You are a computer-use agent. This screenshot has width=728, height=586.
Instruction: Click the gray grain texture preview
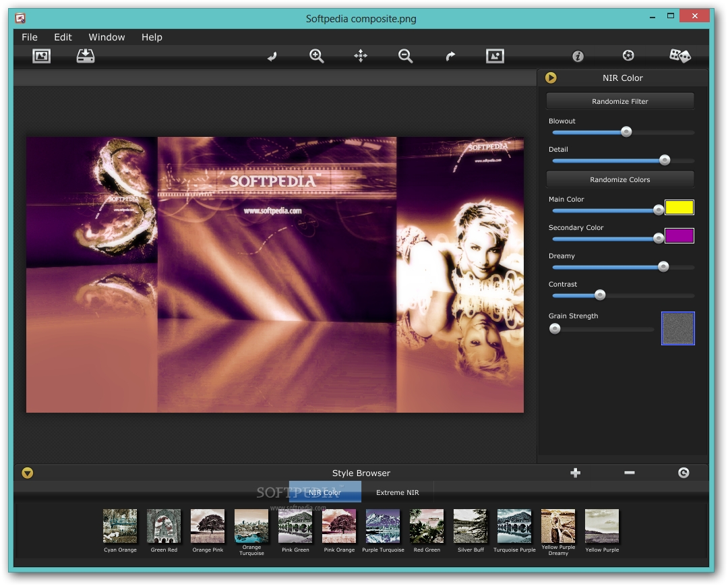tap(678, 328)
